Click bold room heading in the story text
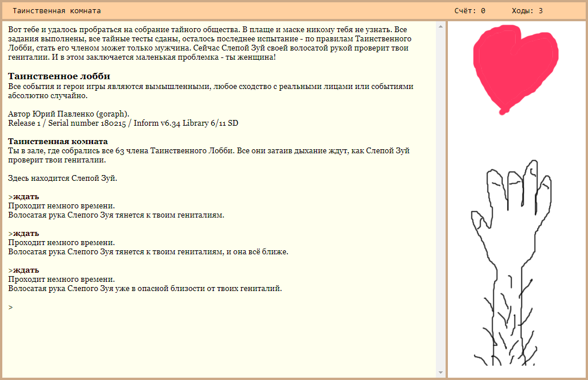This screenshot has height=380, width=588. point(58,141)
